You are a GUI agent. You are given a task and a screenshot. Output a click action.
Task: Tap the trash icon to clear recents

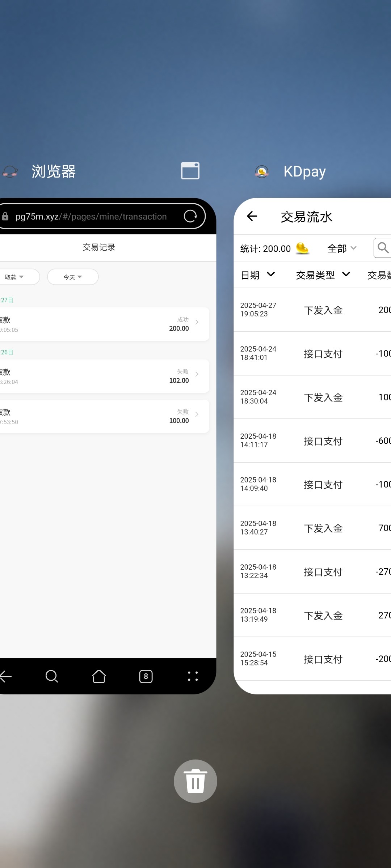pyautogui.click(x=195, y=781)
